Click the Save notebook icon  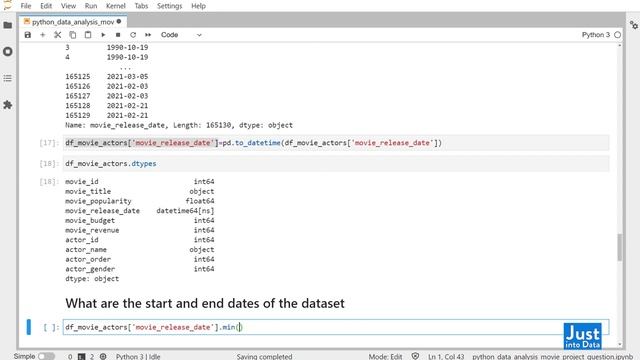tap(28, 35)
